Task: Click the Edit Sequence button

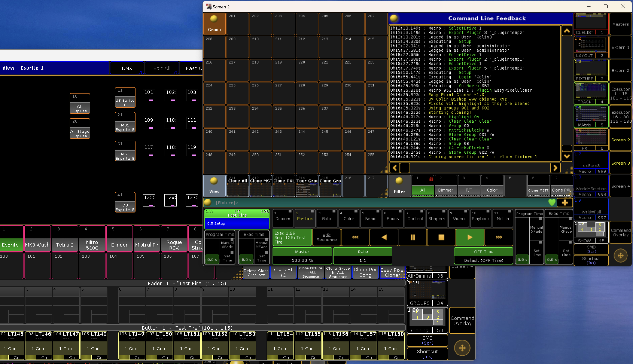Action: click(x=326, y=238)
